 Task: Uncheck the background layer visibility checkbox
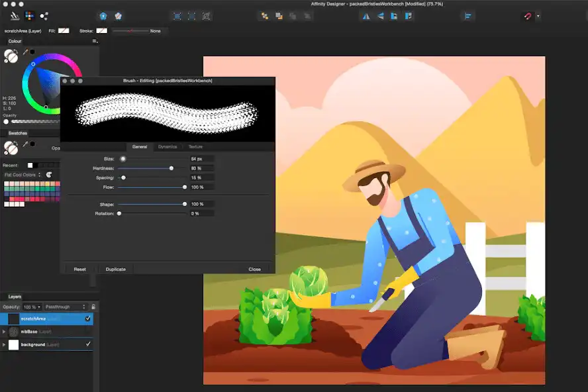click(88, 344)
